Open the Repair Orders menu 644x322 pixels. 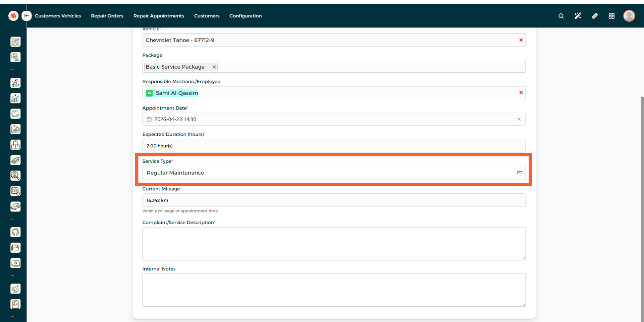[x=107, y=16]
